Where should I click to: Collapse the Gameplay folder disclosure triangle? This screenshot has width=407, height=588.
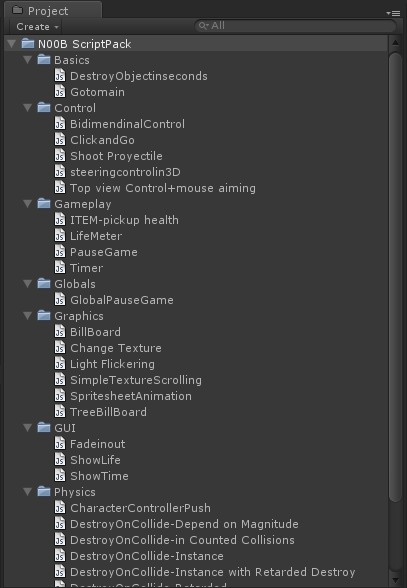(x=27, y=204)
